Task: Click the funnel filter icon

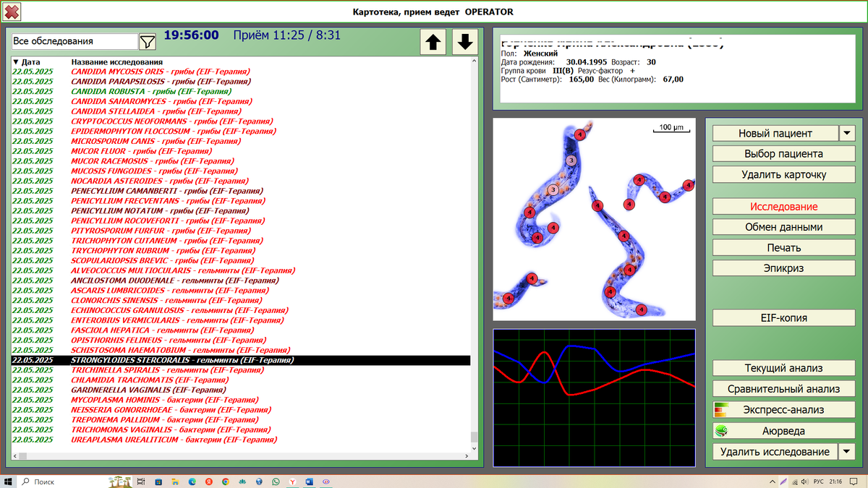Action: (x=148, y=42)
